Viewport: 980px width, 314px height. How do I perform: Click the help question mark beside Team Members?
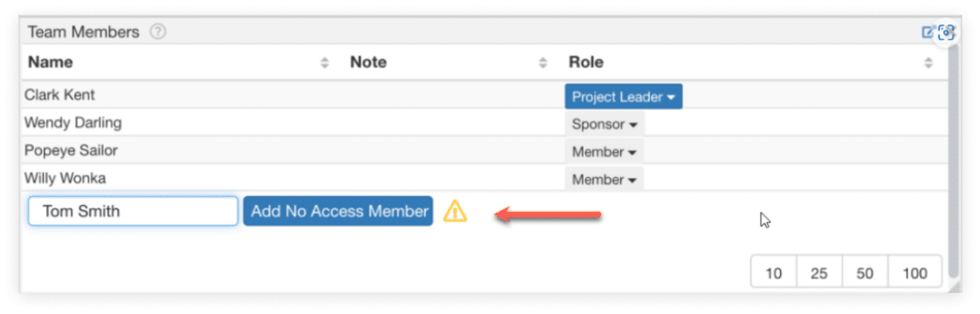pyautogui.click(x=157, y=32)
